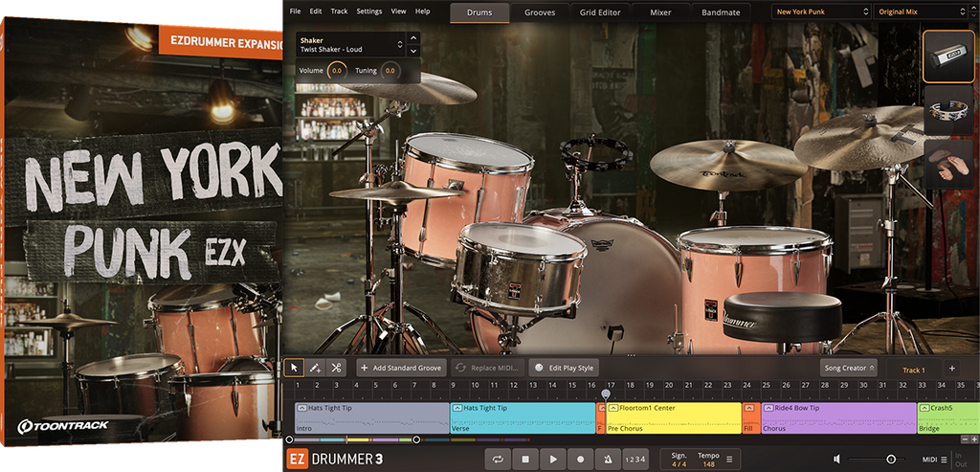
Task: Expand the Bridge Crash5 block menu
Action: (x=924, y=408)
